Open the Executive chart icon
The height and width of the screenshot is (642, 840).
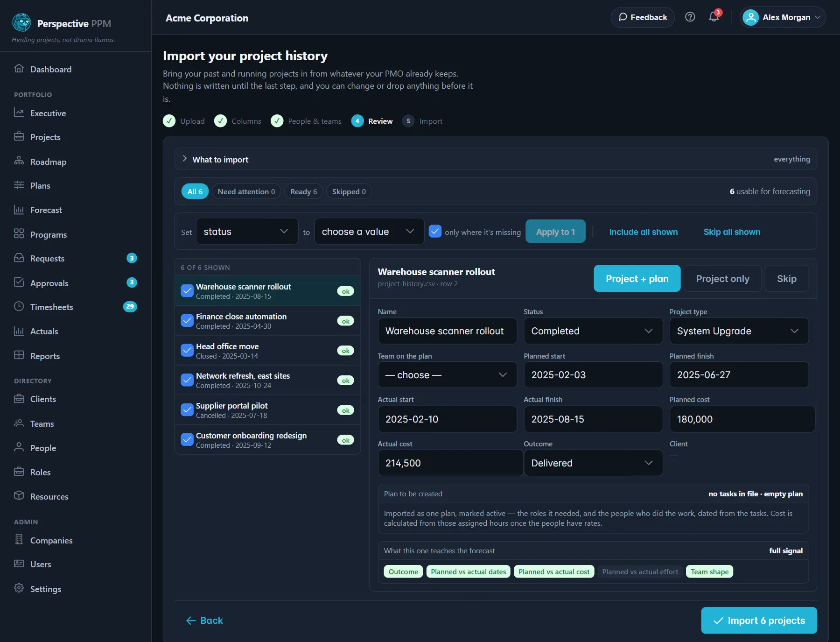tap(19, 113)
